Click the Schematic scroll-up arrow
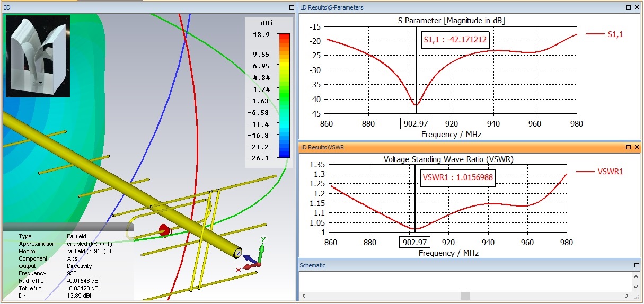Screen dimensions: 644x304 point(637,276)
